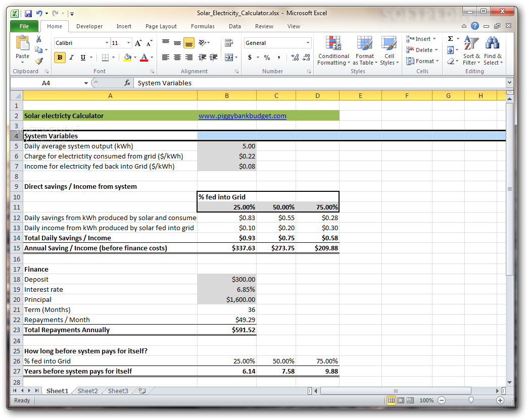Click Decrease Decimal icon
The width and height of the screenshot is (528, 420).
pyautogui.click(x=306, y=58)
